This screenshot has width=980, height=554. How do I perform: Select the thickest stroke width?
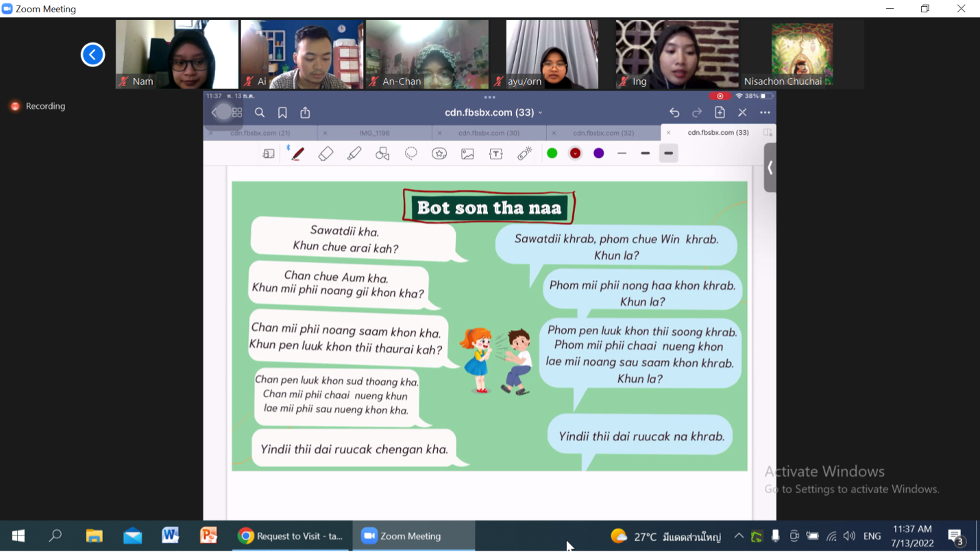pyautogui.click(x=668, y=153)
